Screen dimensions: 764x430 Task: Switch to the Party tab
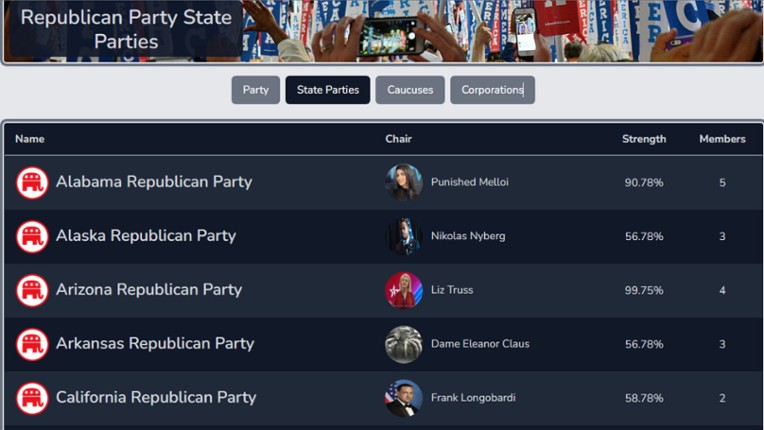(256, 90)
